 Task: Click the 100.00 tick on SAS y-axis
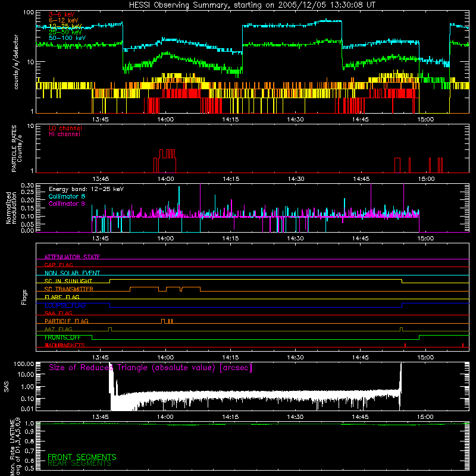(24, 364)
